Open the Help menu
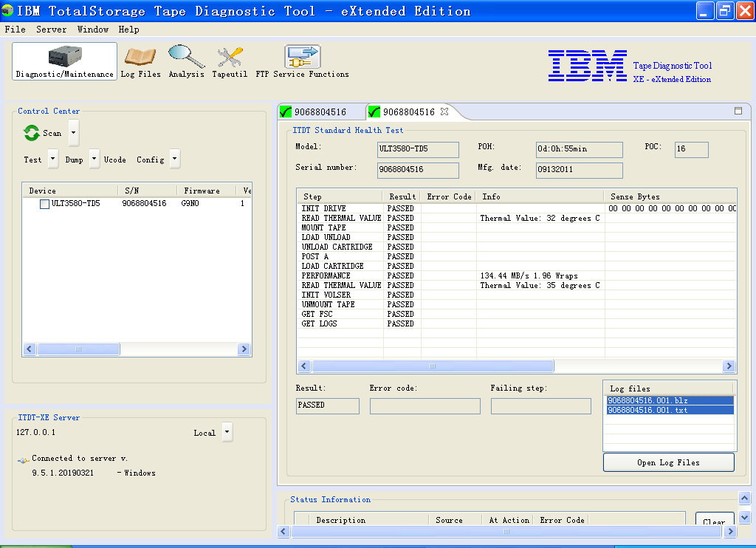756x548 pixels. pyautogui.click(x=128, y=30)
